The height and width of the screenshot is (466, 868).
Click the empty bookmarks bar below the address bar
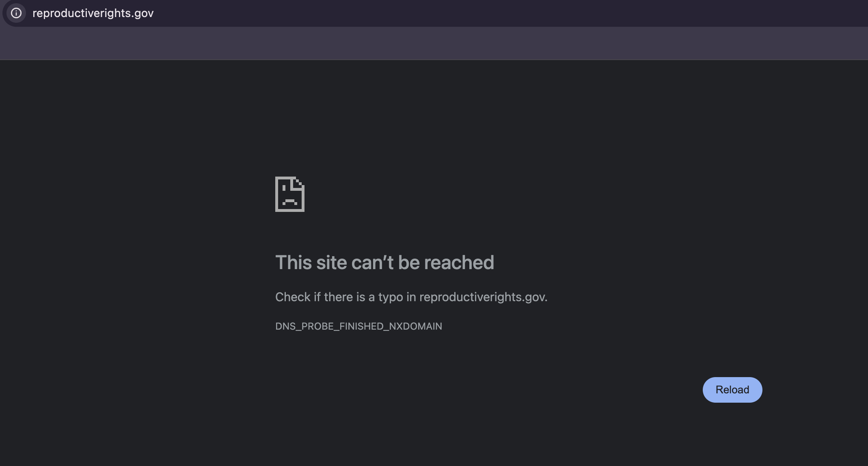point(434,43)
